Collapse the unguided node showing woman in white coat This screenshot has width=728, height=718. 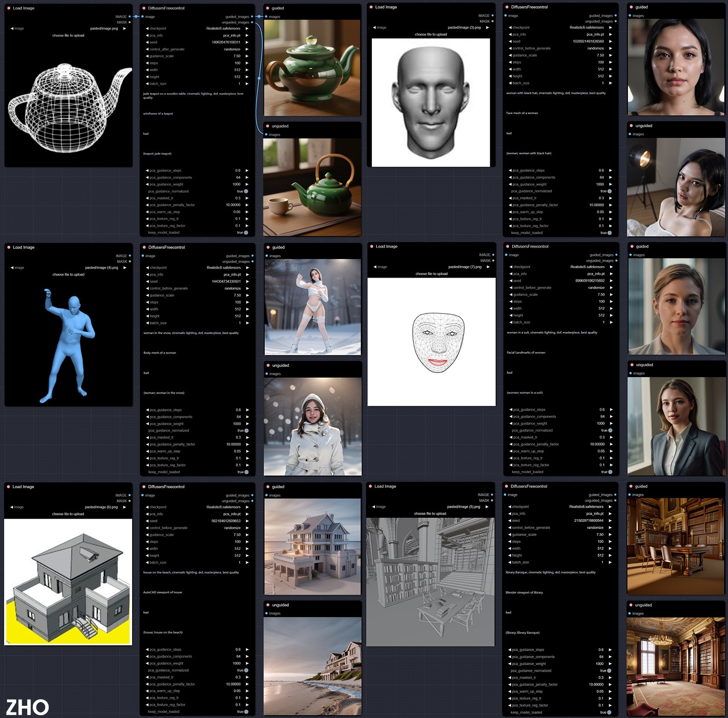[268, 365]
